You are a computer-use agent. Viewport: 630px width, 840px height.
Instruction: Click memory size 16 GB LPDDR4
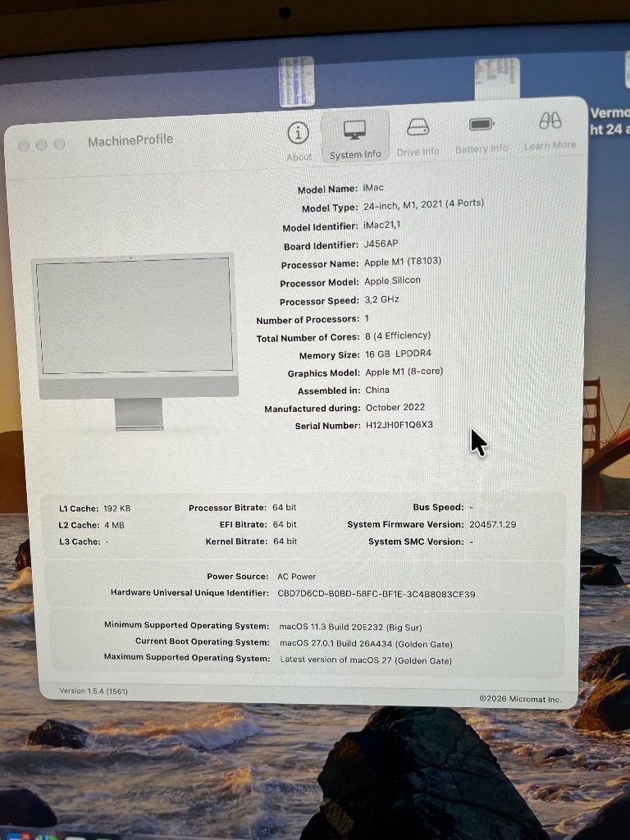398,354
